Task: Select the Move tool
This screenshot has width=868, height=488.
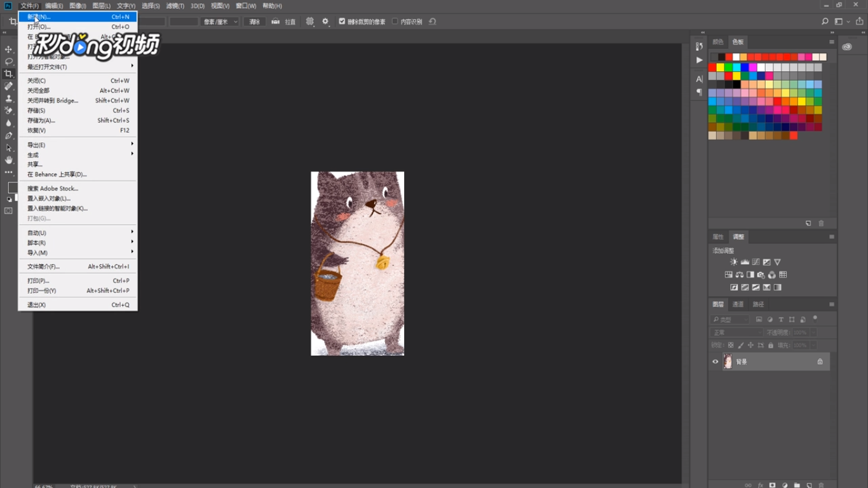Action: point(9,49)
